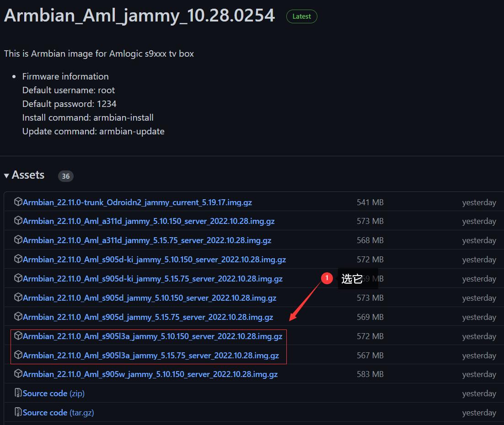Download Aml_s905l3a jammy 5.10.150 server image

point(152,336)
